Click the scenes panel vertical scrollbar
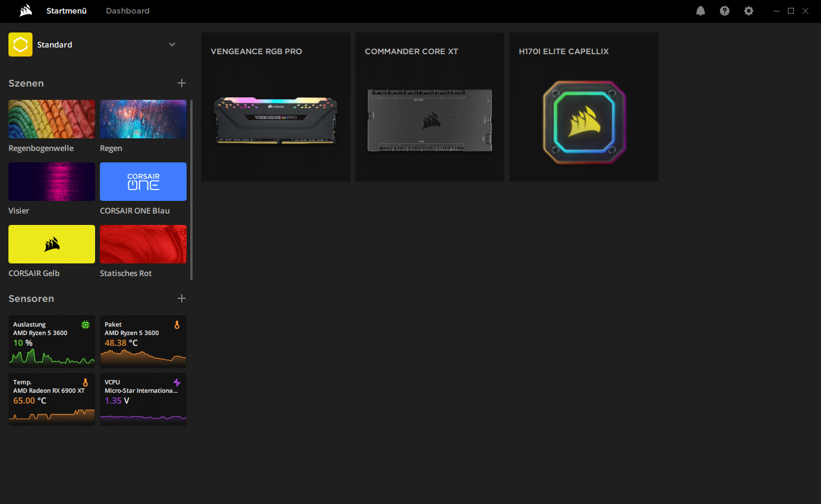This screenshot has height=504, width=821. 191,189
